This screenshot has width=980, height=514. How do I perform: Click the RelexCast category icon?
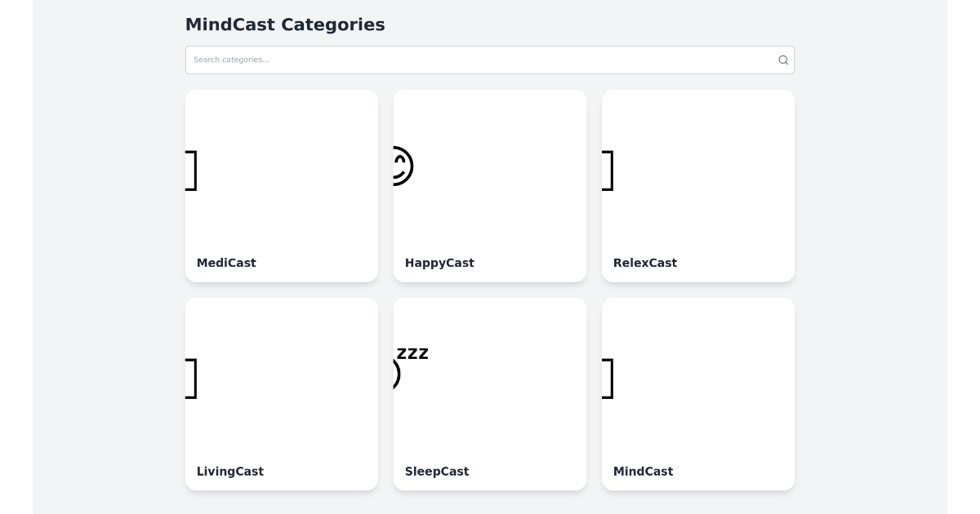[x=608, y=171]
